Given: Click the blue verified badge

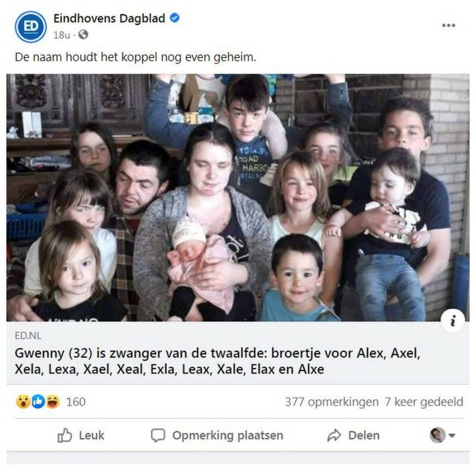Looking at the screenshot, I should pyautogui.click(x=174, y=18).
